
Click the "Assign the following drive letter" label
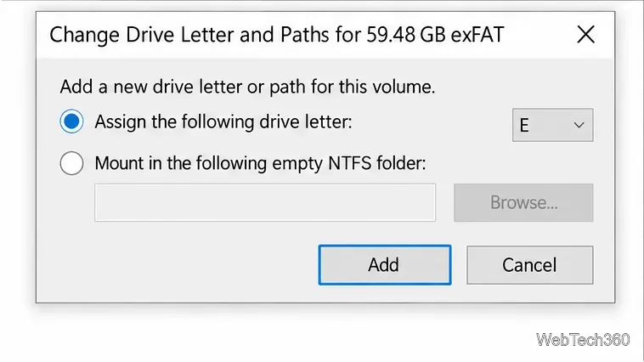[x=223, y=122]
